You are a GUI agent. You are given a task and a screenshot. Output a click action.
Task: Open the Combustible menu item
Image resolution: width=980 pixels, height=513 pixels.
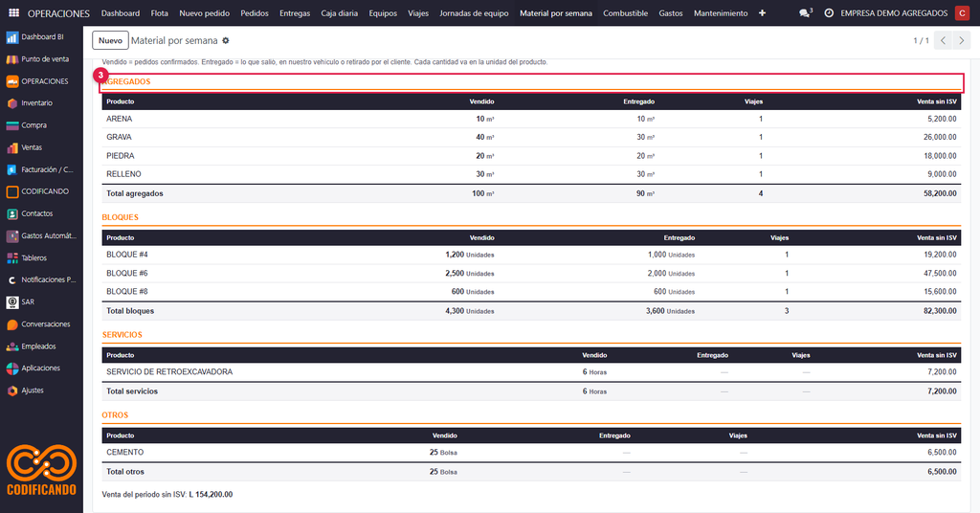625,13
